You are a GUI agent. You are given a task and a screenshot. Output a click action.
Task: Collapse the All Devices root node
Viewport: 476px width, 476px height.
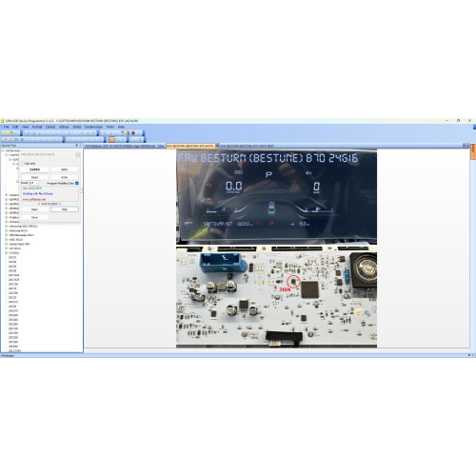[3, 150]
